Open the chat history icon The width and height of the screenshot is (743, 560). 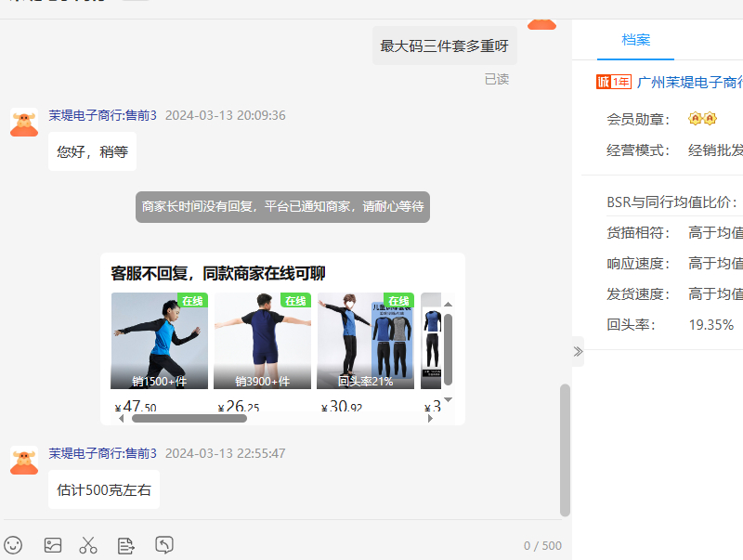pos(164,545)
